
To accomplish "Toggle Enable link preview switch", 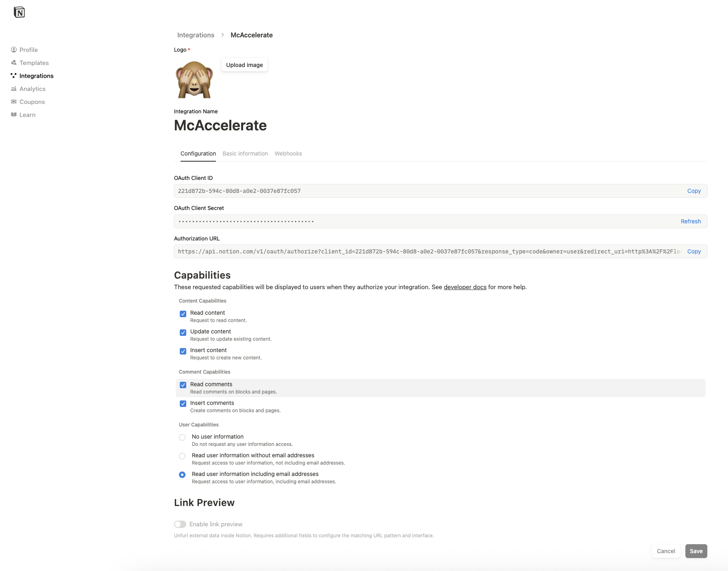I will point(180,524).
